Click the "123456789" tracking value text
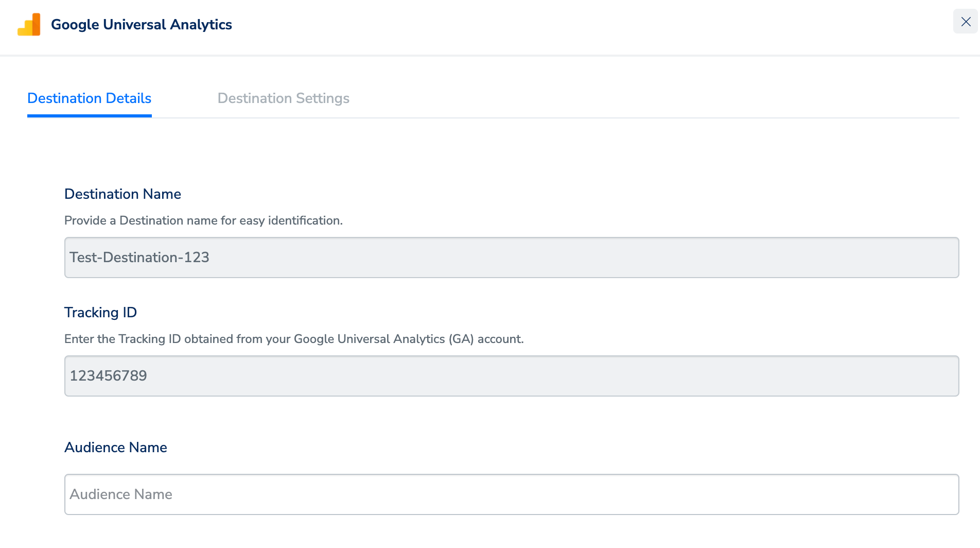 pyautogui.click(x=108, y=376)
